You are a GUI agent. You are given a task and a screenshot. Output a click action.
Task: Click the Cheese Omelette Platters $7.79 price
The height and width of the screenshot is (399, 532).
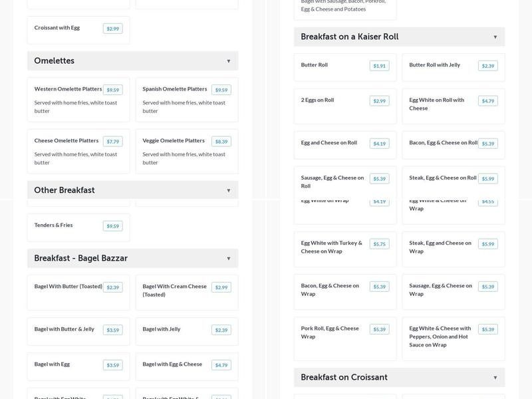[x=112, y=142]
